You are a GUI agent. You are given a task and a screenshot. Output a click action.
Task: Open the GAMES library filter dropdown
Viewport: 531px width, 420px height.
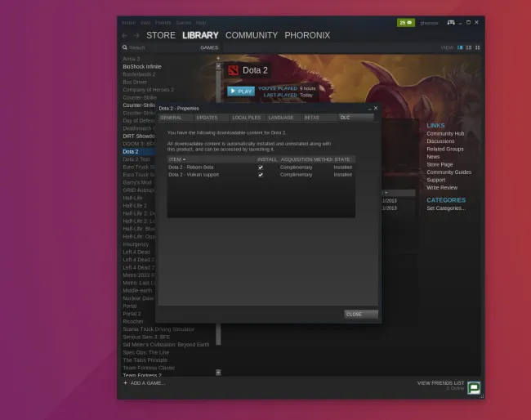click(x=209, y=47)
